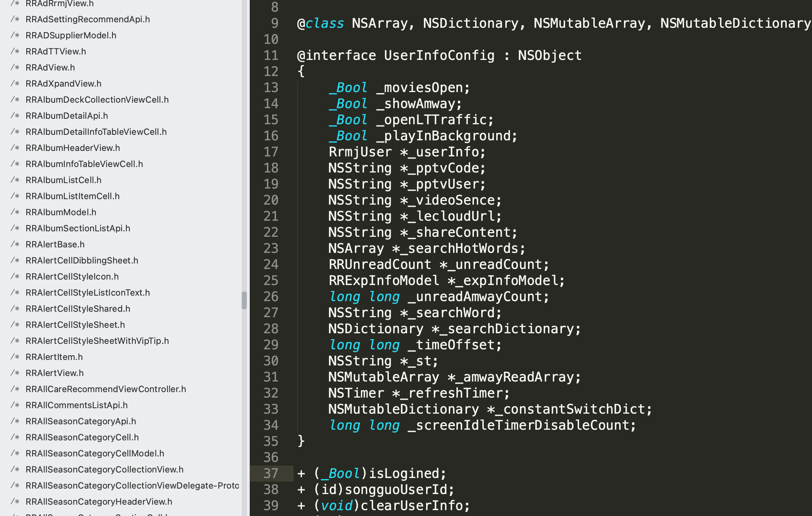Image resolution: width=812 pixels, height=516 pixels.
Task: Click the clearUserInfo method
Action: click(411, 506)
